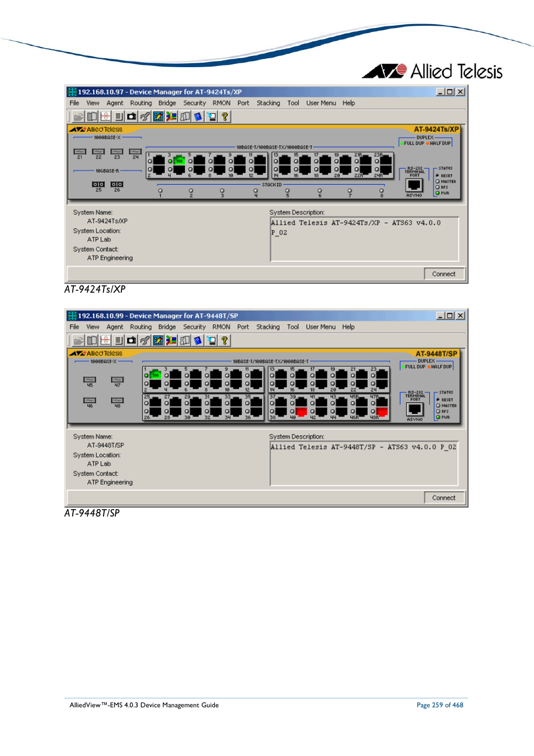Open Tool menu in AT-9448T/SP window
The height and width of the screenshot is (756, 534).
click(293, 327)
